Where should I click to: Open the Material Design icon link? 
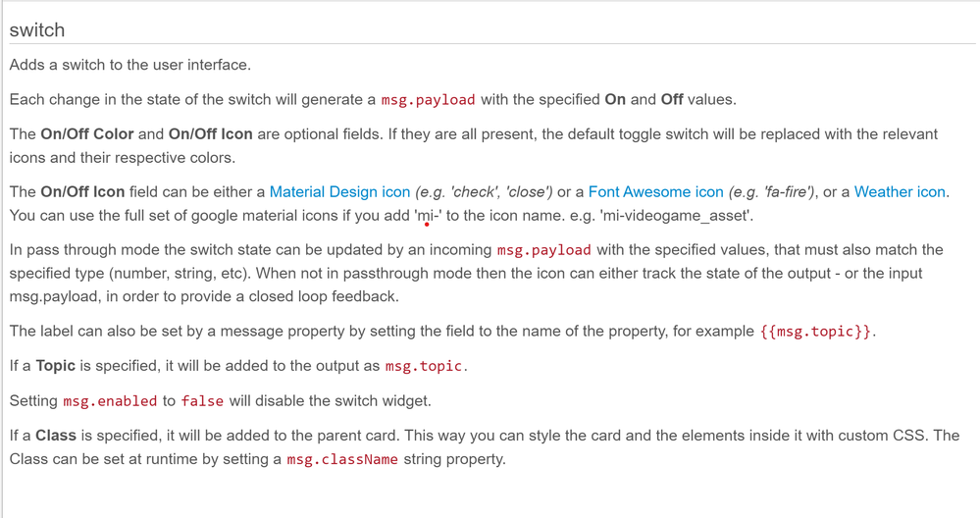point(339,192)
